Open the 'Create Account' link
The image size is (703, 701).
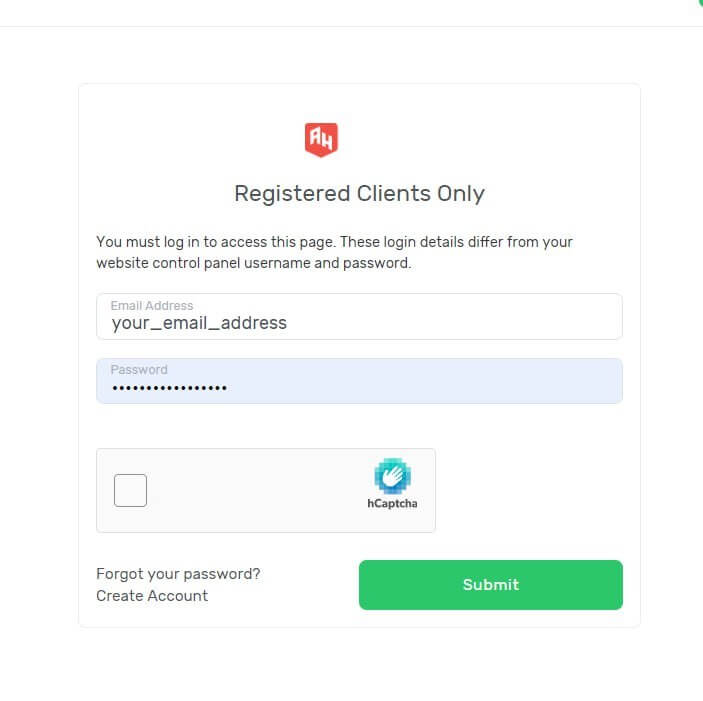(152, 596)
